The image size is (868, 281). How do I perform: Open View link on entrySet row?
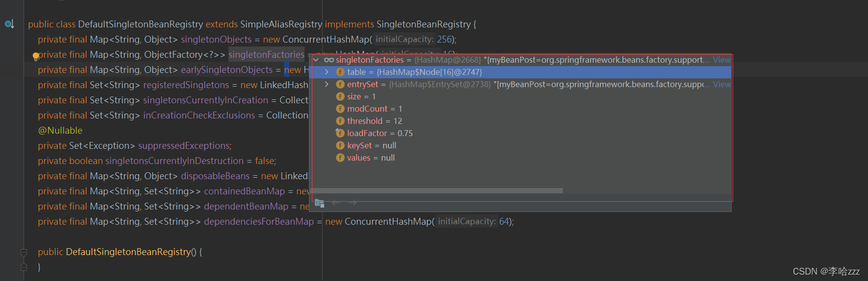[x=722, y=84]
